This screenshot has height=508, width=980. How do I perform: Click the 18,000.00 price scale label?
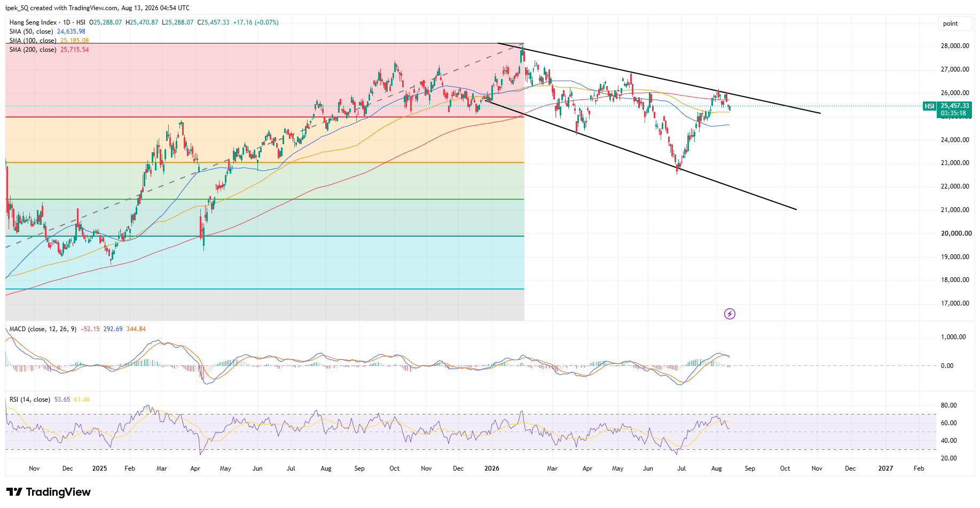(955, 280)
